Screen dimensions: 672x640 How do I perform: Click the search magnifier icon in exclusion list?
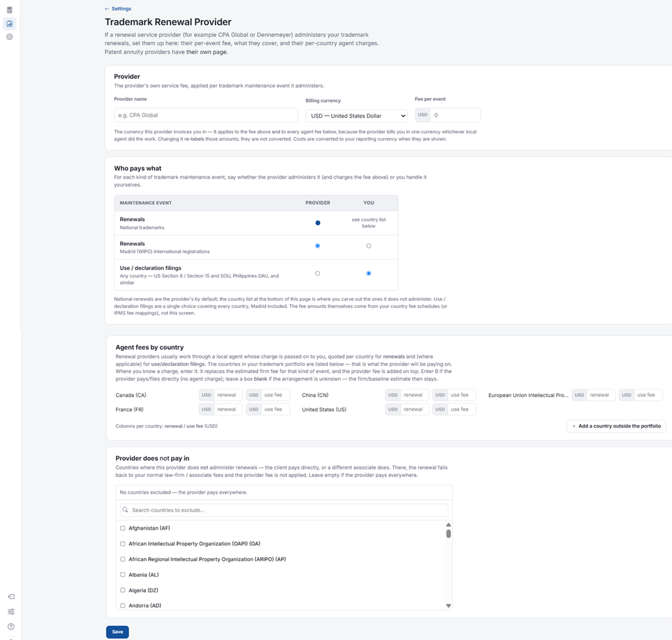125,510
